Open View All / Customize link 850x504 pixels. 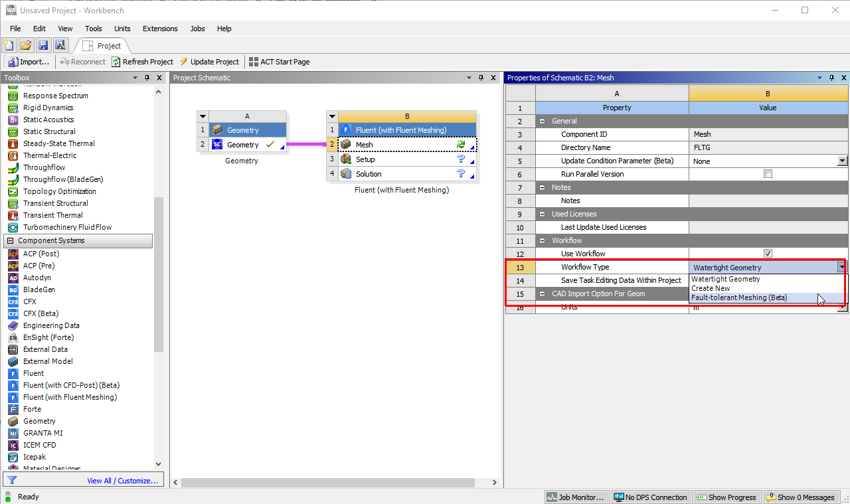pyautogui.click(x=122, y=481)
